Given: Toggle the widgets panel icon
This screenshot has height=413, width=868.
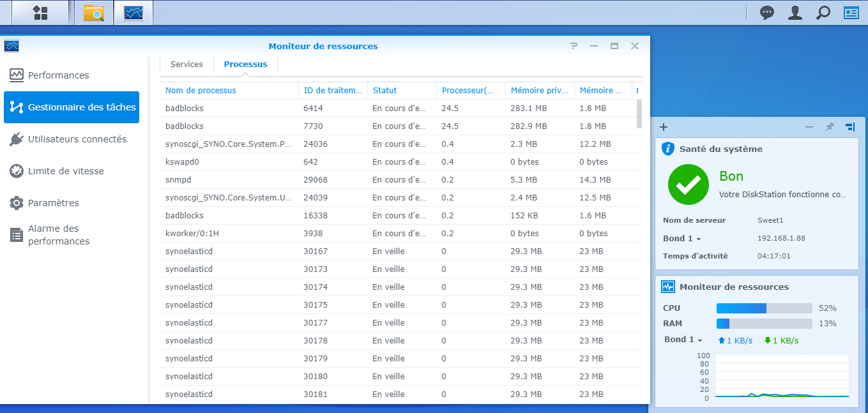Looking at the screenshot, I should (x=851, y=13).
